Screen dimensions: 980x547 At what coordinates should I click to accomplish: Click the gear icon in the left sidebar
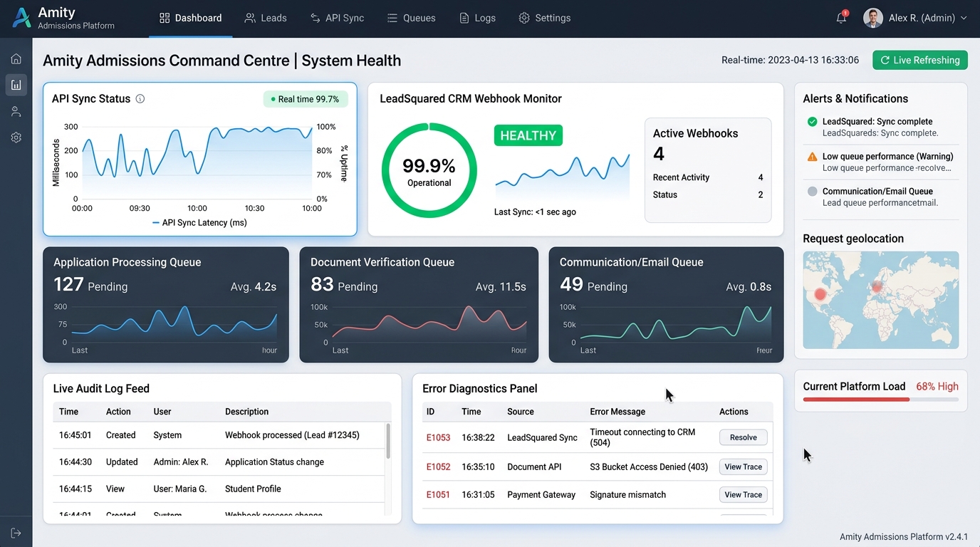click(x=16, y=137)
